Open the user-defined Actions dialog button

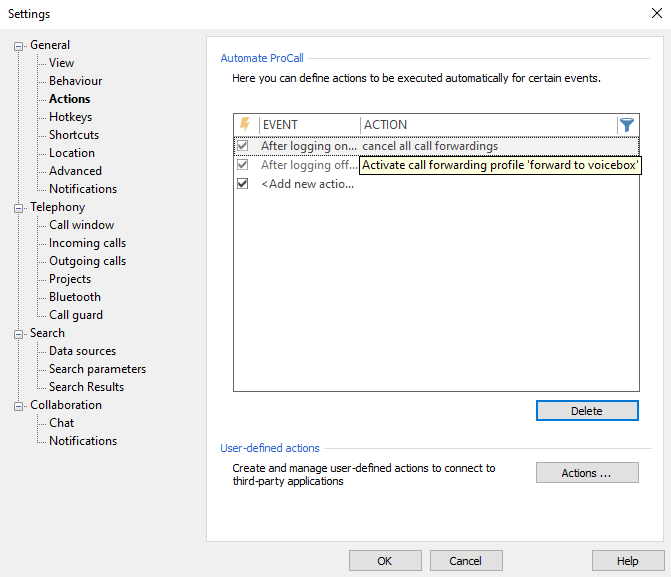[586, 473]
